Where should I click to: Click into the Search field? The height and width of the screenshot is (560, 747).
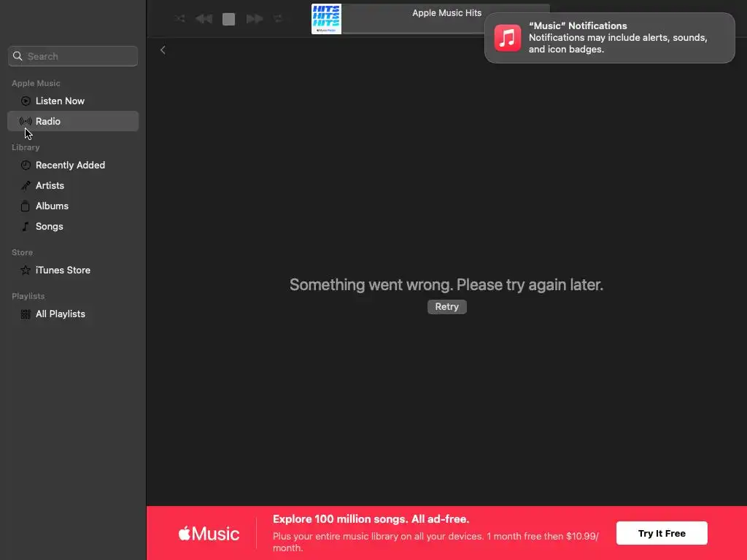coord(73,56)
